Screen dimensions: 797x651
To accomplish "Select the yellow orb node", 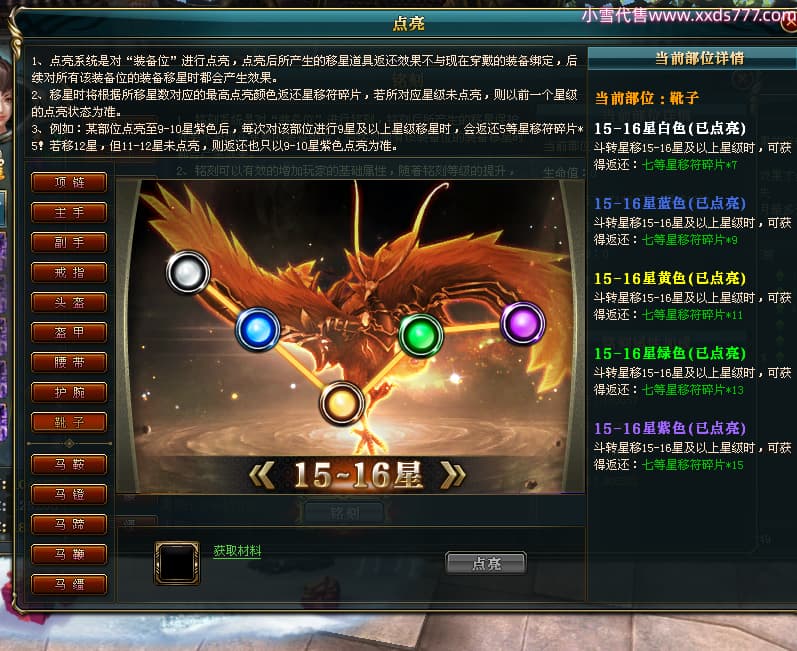I will pyautogui.click(x=342, y=403).
